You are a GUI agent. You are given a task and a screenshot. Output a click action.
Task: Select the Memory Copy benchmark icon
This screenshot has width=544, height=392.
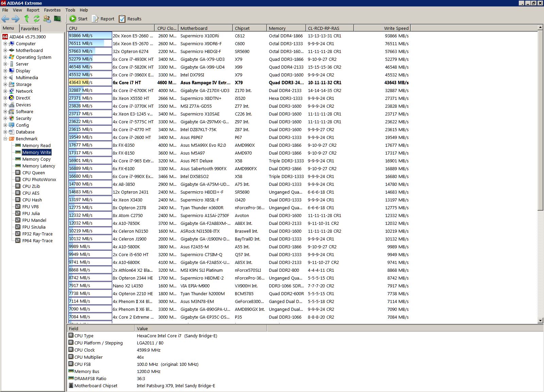(x=18, y=159)
